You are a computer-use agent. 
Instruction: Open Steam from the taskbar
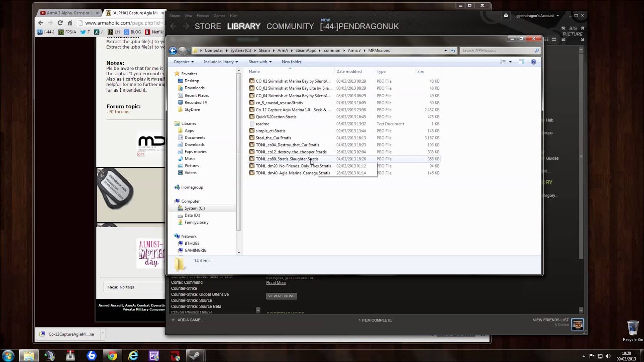pyautogui.click(x=195, y=356)
